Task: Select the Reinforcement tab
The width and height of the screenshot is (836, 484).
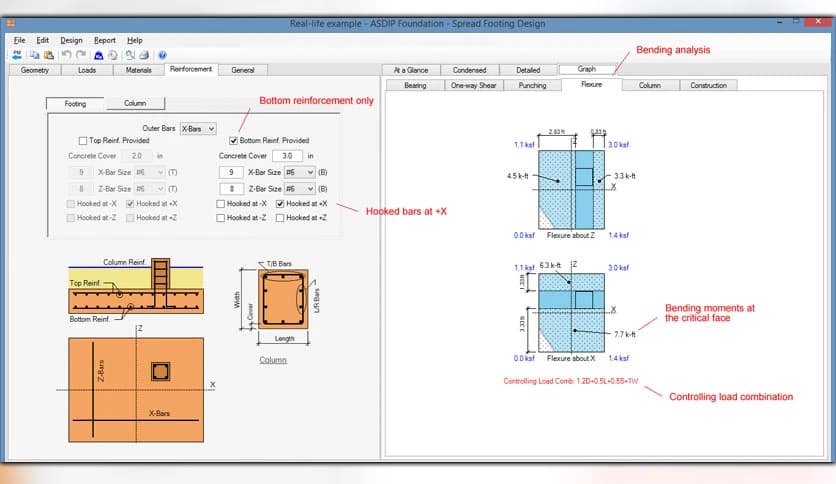Action: click(191, 69)
